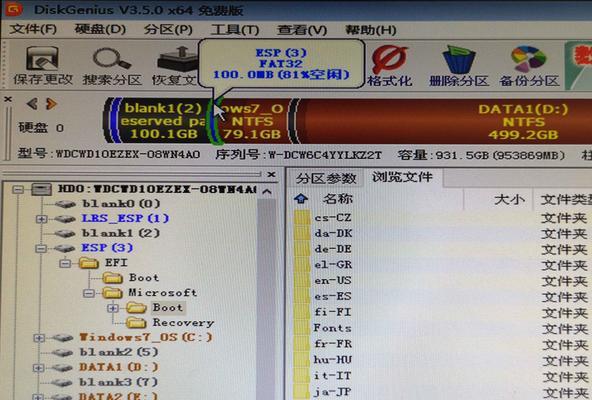Go to next disk with orange right arrow
This screenshot has width=592, height=400.
51,103
